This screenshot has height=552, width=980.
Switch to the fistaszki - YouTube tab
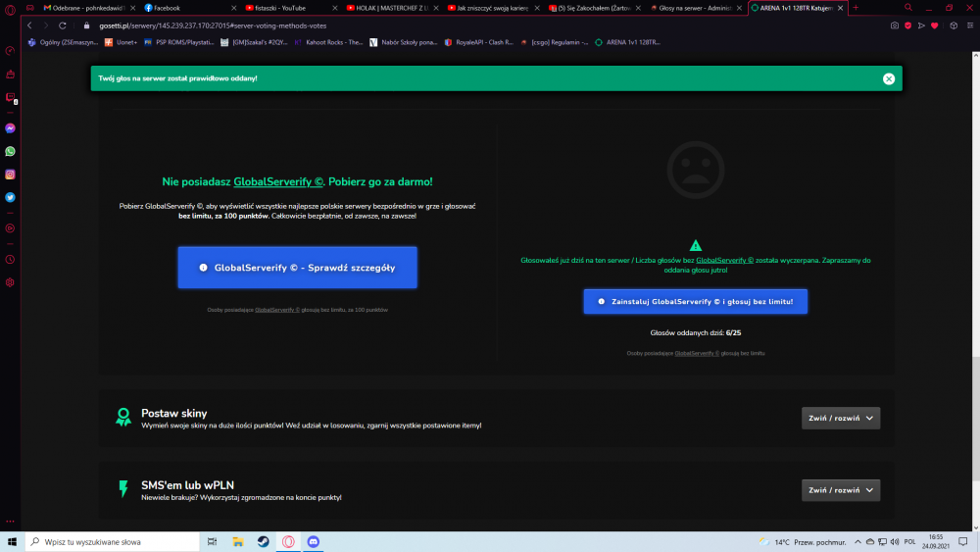[x=290, y=8]
